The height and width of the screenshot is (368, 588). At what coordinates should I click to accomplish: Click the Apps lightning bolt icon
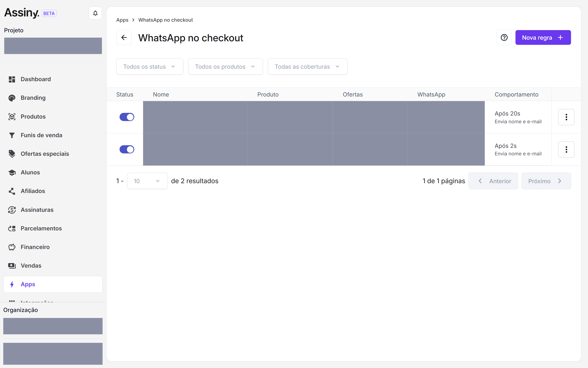click(x=12, y=284)
